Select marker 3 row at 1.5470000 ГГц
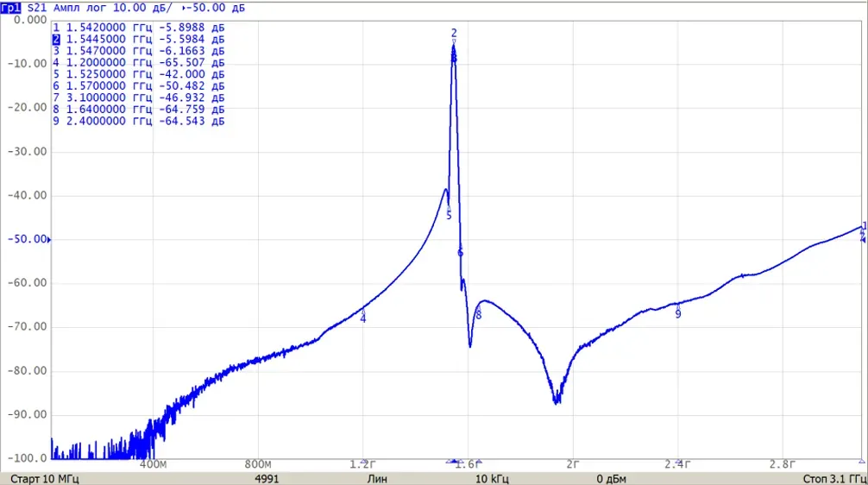This screenshot has width=868, height=485. coord(138,51)
